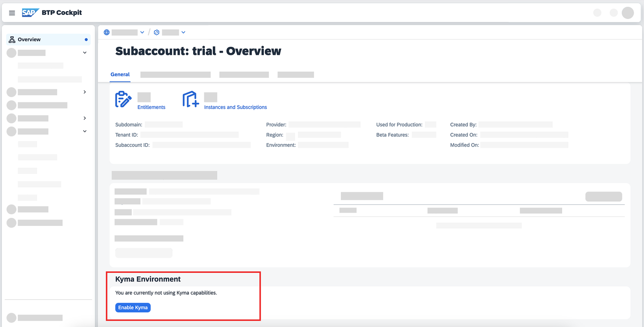The height and width of the screenshot is (327, 644).
Task: Click the 'Region:' label
Action: pos(275,135)
